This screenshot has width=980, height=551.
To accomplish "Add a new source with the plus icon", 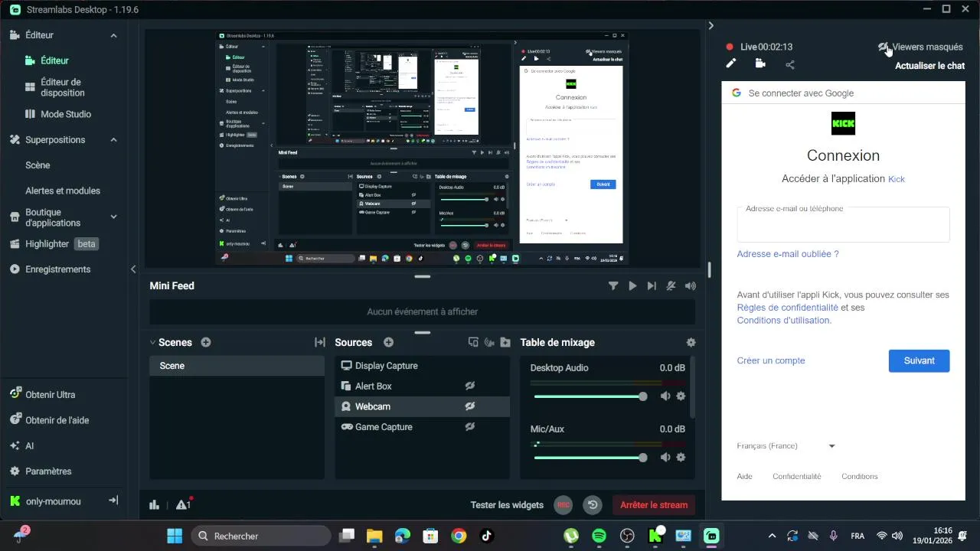I will pos(388,343).
